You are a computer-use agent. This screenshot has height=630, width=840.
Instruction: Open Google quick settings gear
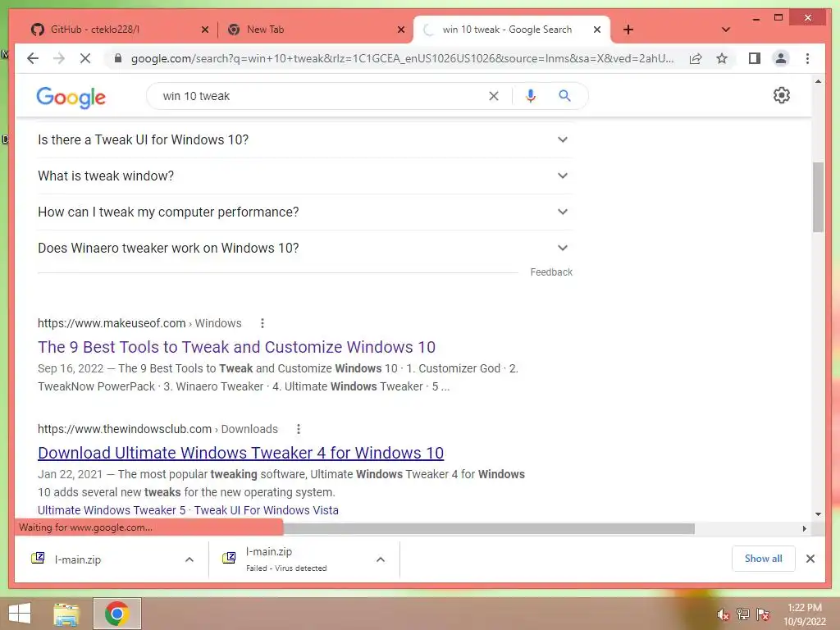782,95
